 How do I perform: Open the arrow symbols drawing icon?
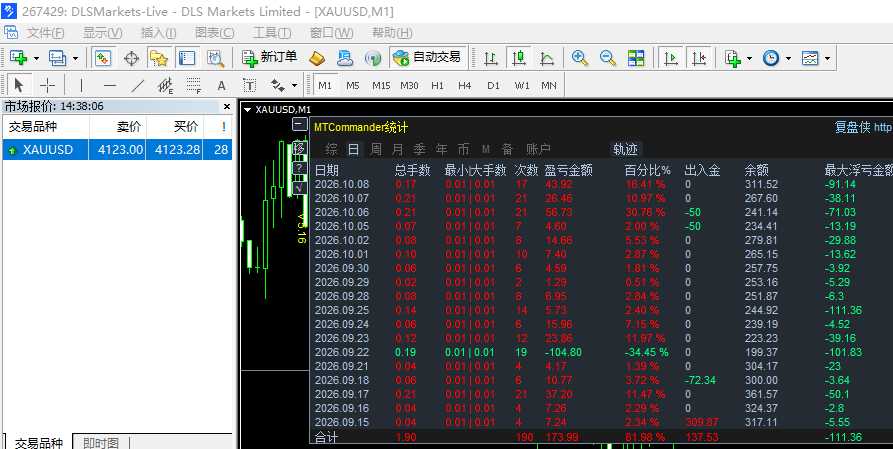click(278, 85)
